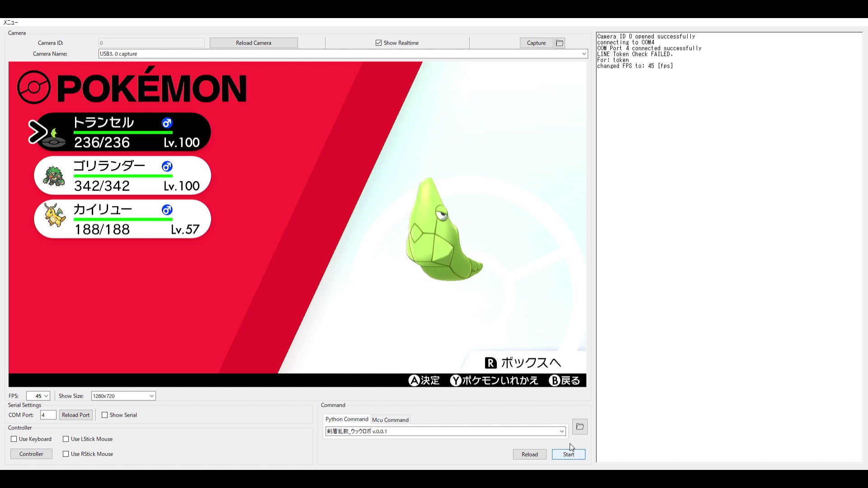Enable the Use LStick Mouse checkbox
Image resolution: width=868 pixels, height=488 pixels.
[66, 439]
